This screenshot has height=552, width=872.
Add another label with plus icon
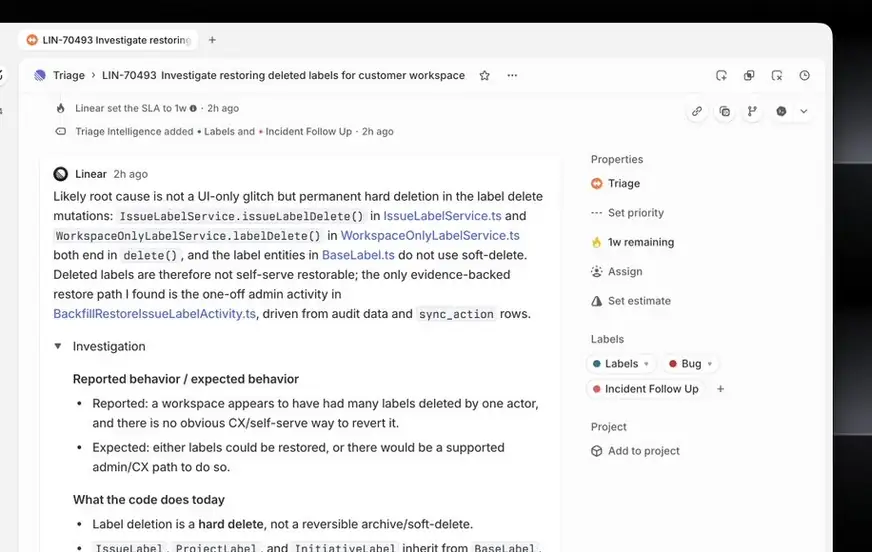click(720, 389)
